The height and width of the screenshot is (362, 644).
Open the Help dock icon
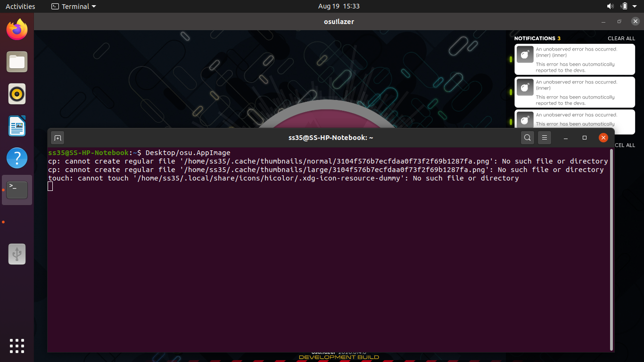click(x=17, y=158)
